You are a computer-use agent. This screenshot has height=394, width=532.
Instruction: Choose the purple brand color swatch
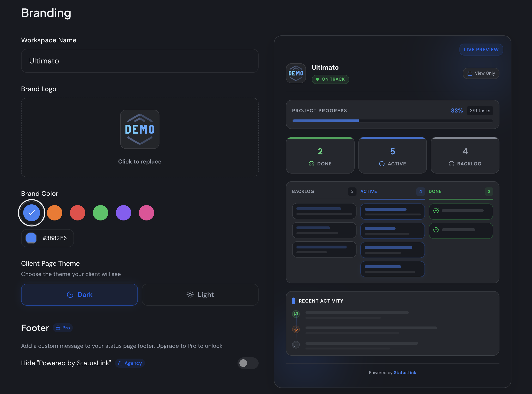(x=124, y=213)
